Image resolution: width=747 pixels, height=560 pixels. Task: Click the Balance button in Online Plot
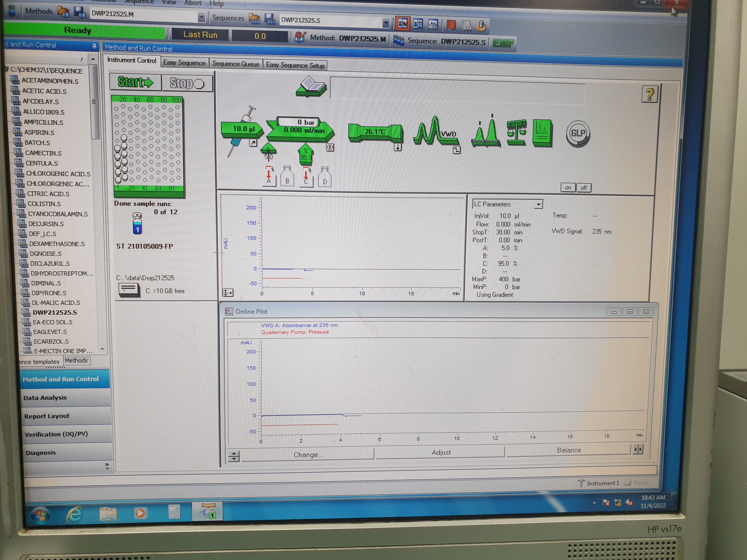(x=569, y=450)
